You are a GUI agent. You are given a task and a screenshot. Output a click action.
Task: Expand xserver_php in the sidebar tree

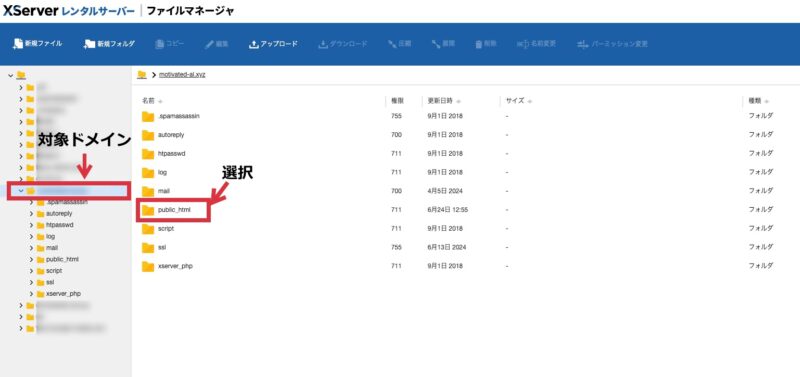(32, 294)
